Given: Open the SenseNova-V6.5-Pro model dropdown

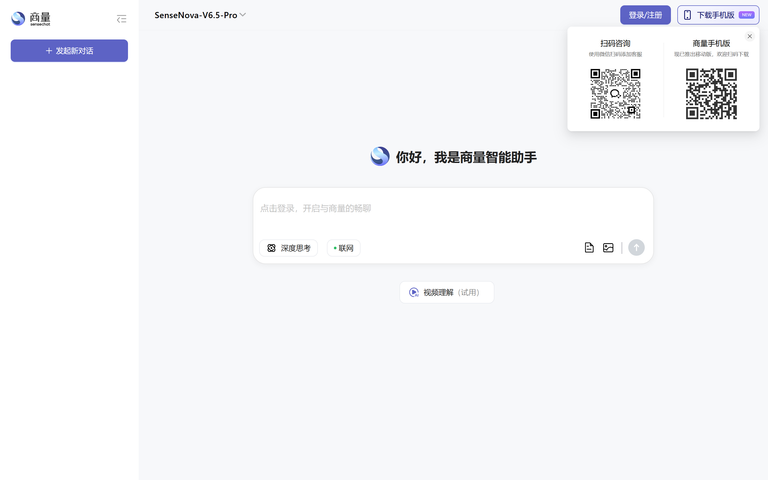Looking at the screenshot, I should pyautogui.click(x=200, y=15).
